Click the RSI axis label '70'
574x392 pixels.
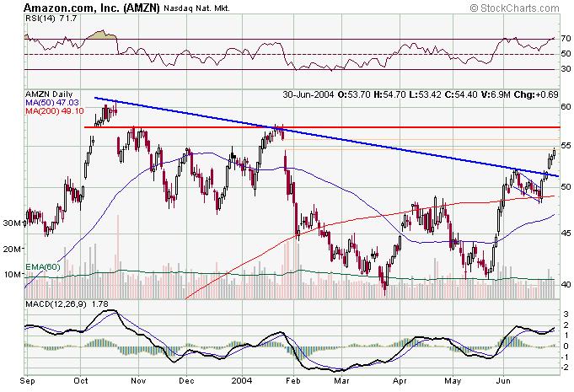566,39
